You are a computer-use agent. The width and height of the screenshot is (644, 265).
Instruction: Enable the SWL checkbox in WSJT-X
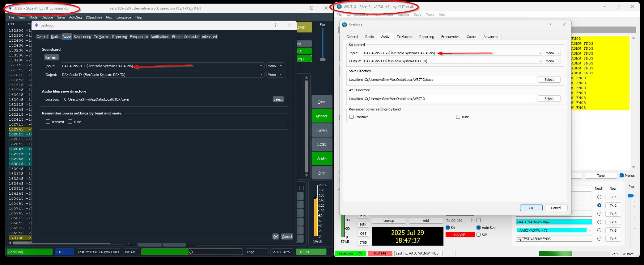point(479,235)
